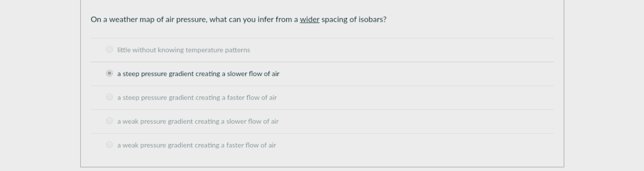Click 'steep pressure gradient' in the third option
The height and width of the screenshot is (171, 644).
158,97
